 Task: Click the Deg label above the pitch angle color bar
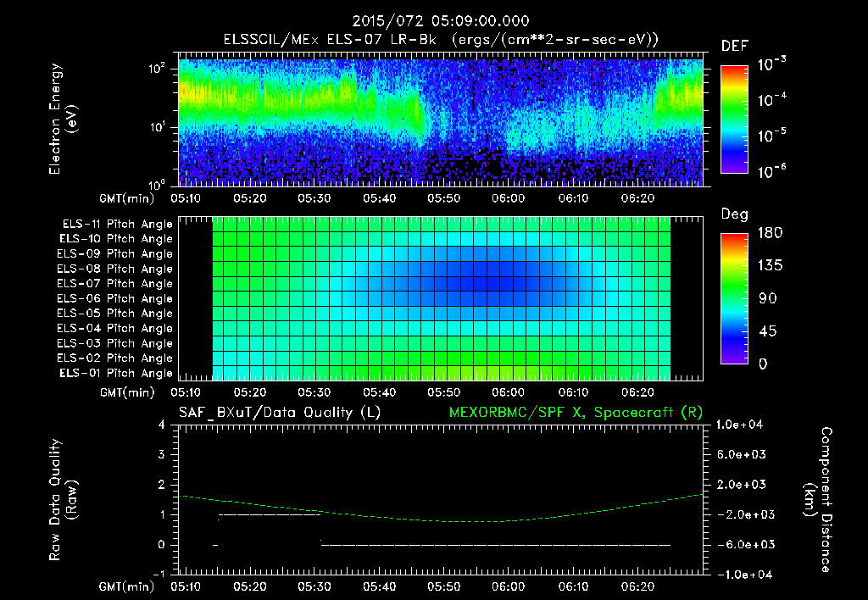point(735,214)
